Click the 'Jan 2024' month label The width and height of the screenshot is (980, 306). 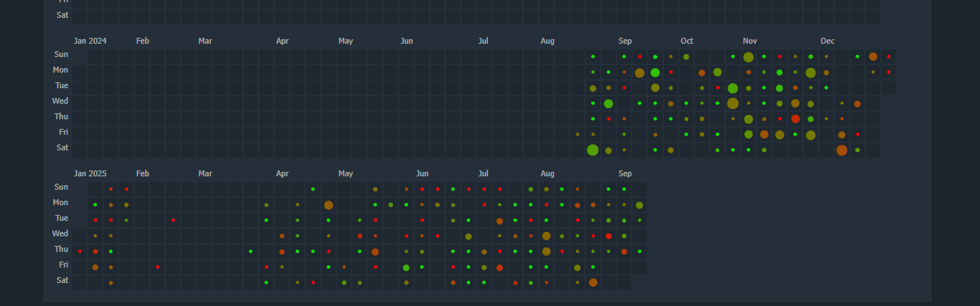(x=90, y=41)
